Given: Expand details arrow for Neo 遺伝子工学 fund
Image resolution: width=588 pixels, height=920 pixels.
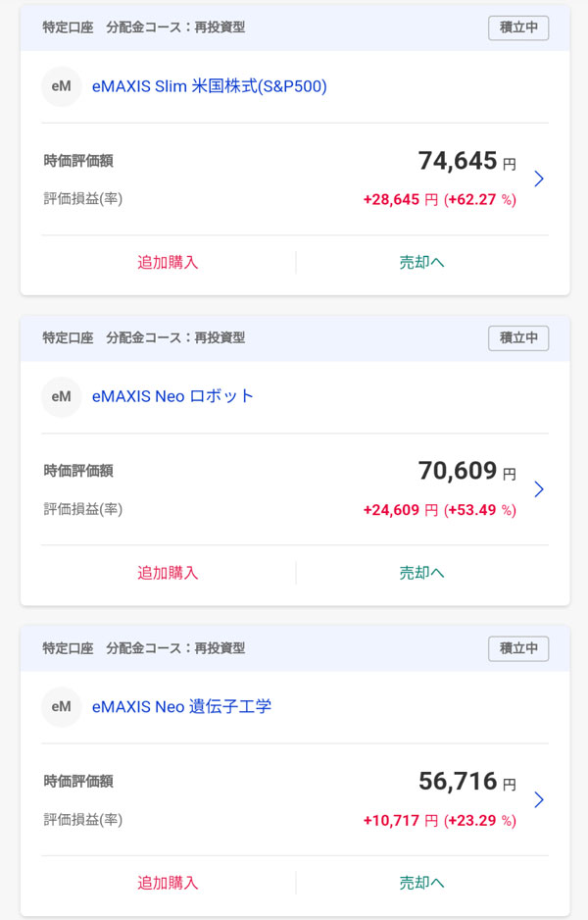Looking at the screenshot, I should (x=539, y=799).
